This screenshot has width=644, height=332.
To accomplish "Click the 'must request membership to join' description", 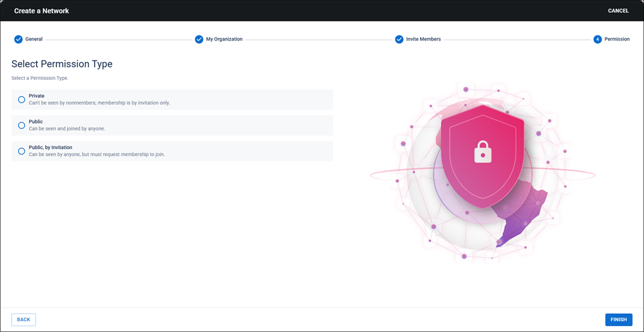I will point(97,155).
